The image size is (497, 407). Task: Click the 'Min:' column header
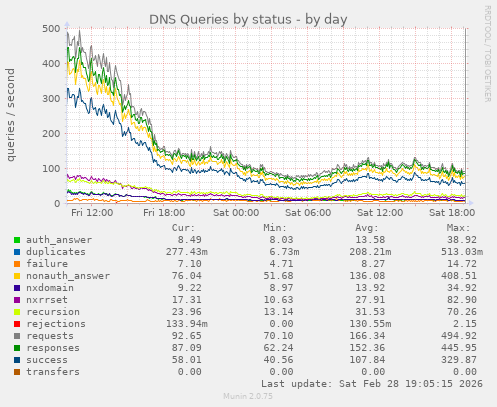[x=275, y=228]
